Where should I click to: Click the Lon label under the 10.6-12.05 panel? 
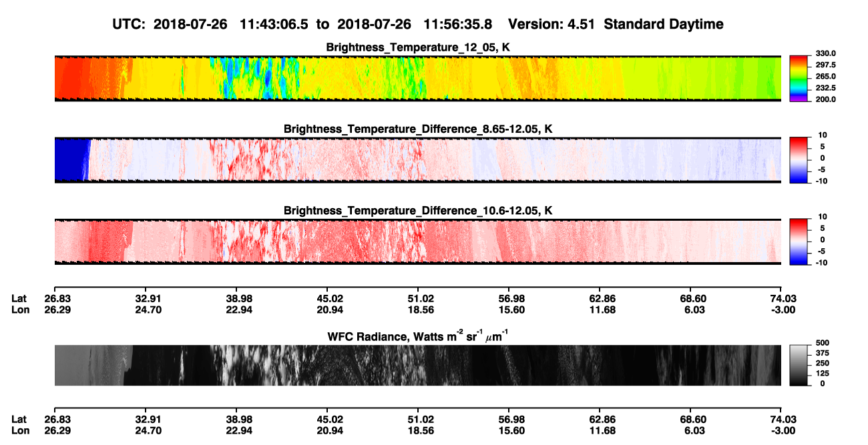19,310
